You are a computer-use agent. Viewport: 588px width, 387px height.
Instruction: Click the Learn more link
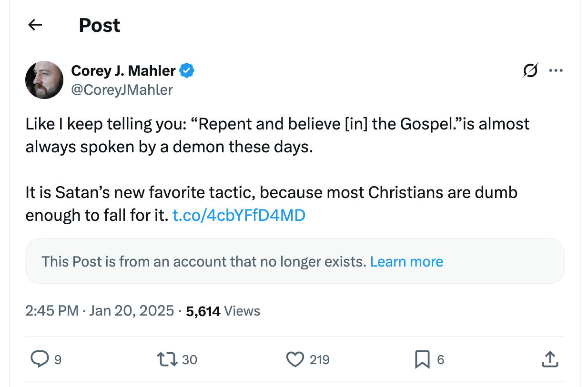click(x=406, y=261)
